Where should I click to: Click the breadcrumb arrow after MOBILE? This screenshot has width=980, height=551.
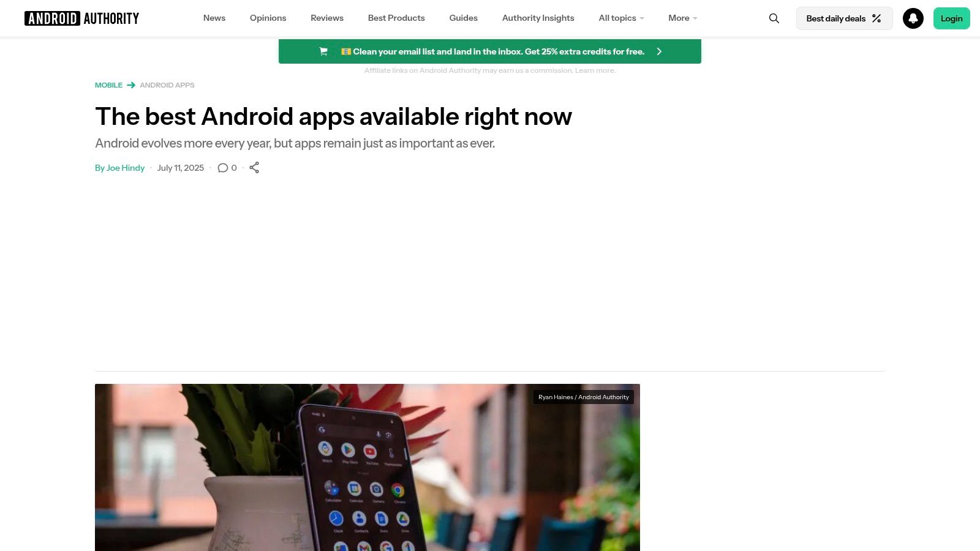(131, 85)
